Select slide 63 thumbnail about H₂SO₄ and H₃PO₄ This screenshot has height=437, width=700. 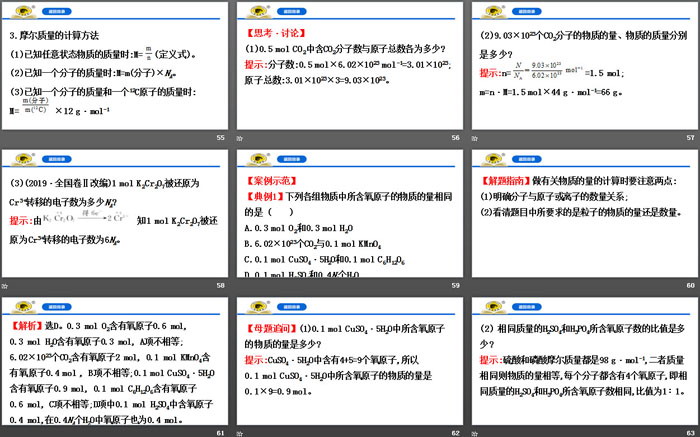tap(585, 361)
